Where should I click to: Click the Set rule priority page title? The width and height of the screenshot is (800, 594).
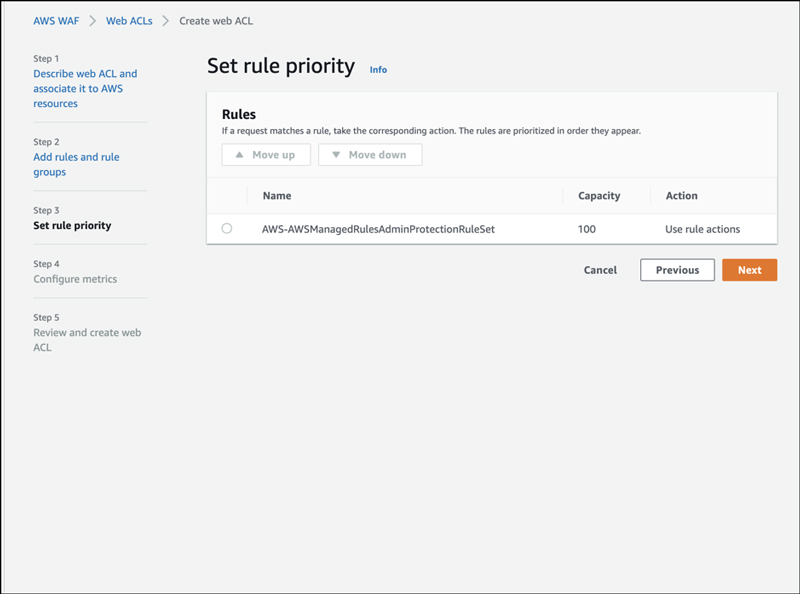(282, 66)
